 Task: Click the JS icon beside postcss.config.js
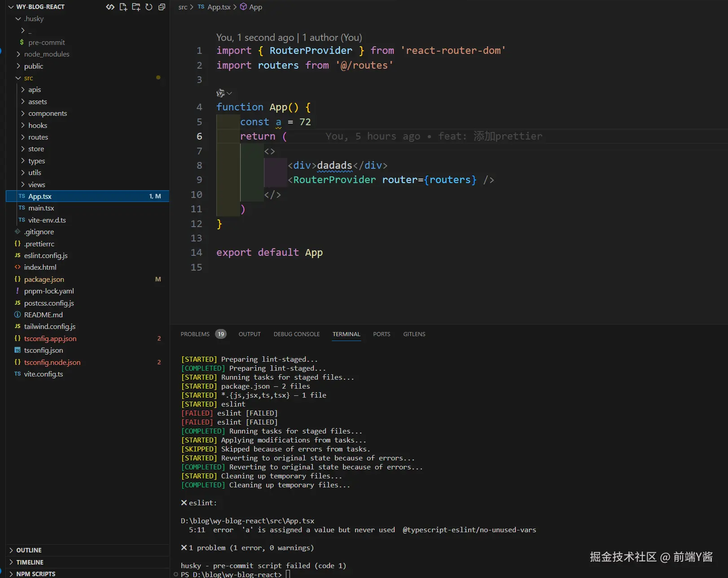tap(18, 303)
